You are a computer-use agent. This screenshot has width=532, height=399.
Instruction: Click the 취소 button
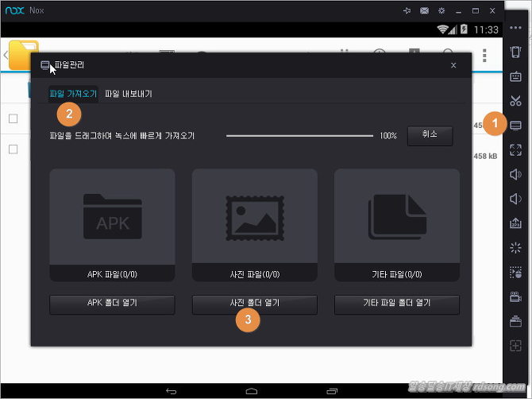(x=430, y=135)
